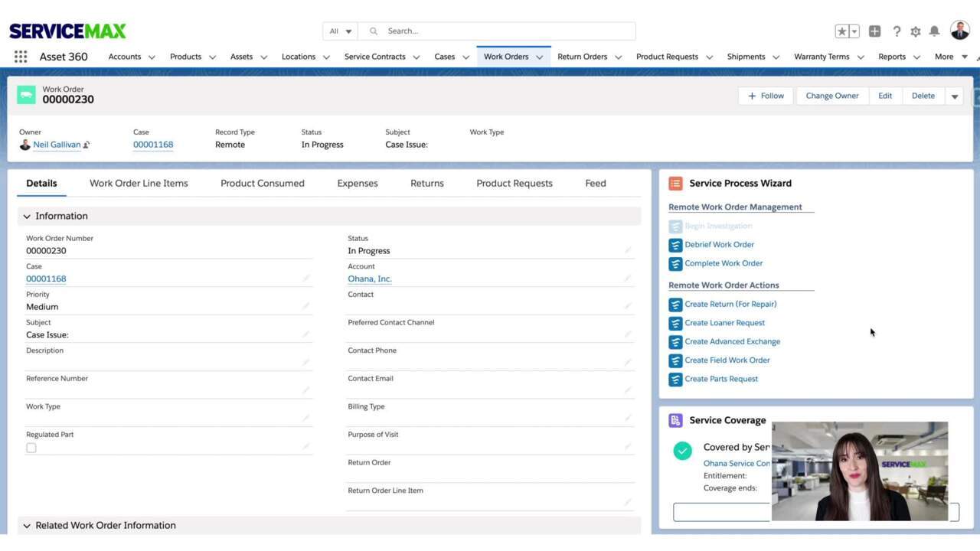Open owner link Neil Gallivan
The width and height of the screenshot is (980, 551).
[57, 145]
